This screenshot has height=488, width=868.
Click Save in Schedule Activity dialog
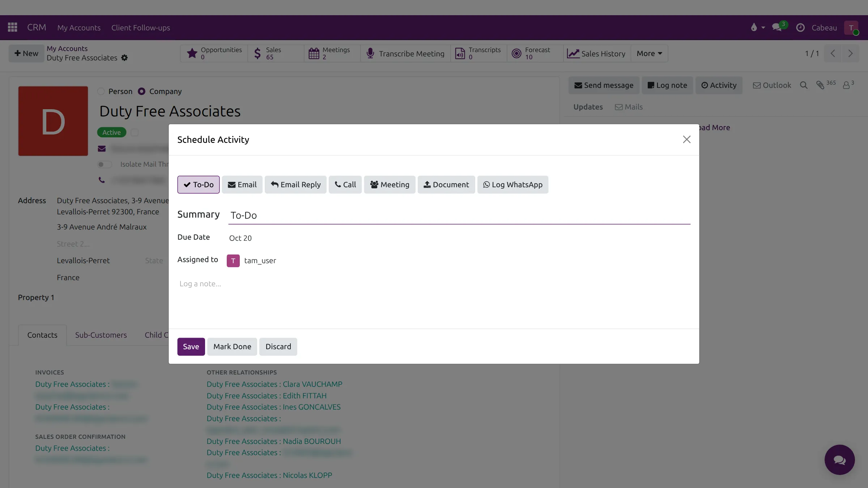pyautogui.click(x=191, y=347)
